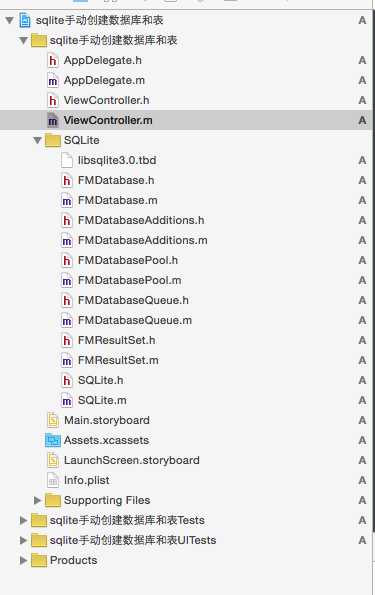Click the A status badge beside ViewController.m

362,120
